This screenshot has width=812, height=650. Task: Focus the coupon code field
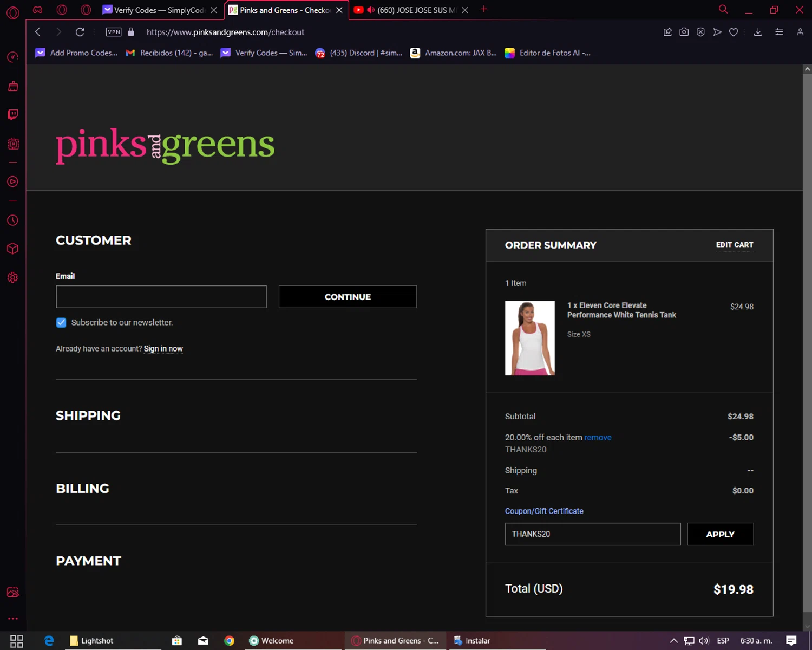593,534
